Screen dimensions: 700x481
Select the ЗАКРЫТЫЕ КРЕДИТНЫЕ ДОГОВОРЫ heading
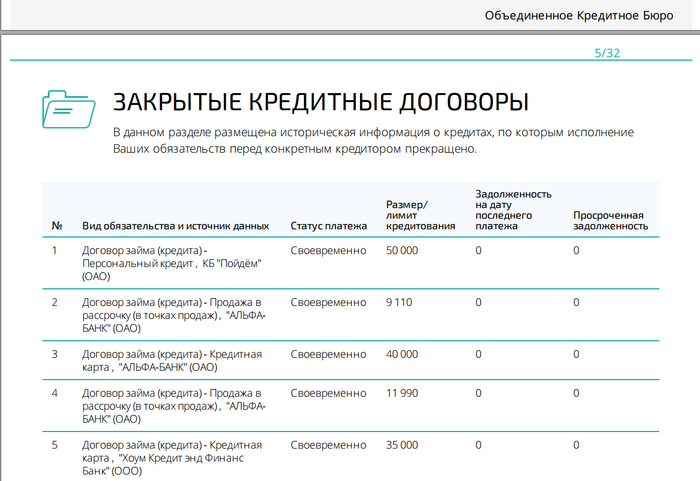[x=320, y=103]
